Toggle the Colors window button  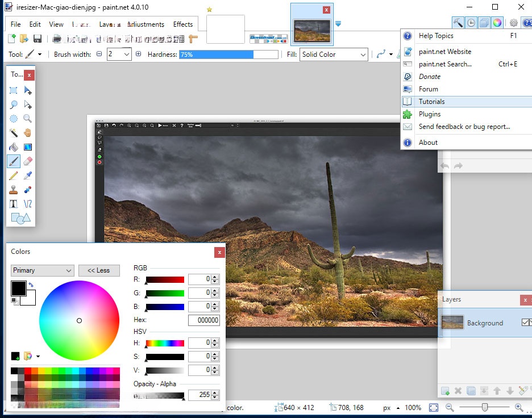click(497, 23)
